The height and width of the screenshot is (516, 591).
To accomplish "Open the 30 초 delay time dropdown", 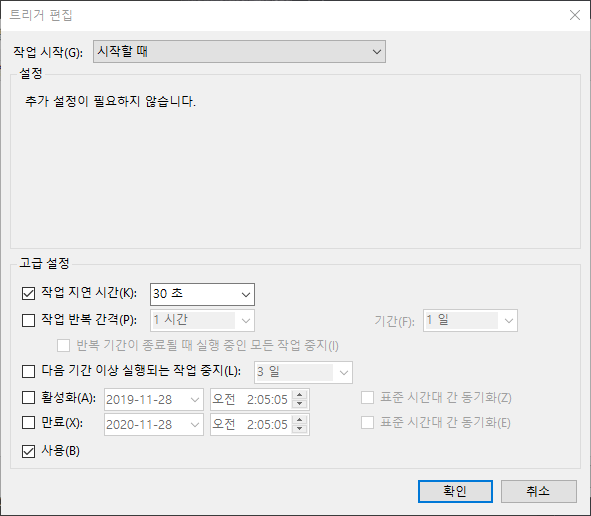I will coord(202,294).
